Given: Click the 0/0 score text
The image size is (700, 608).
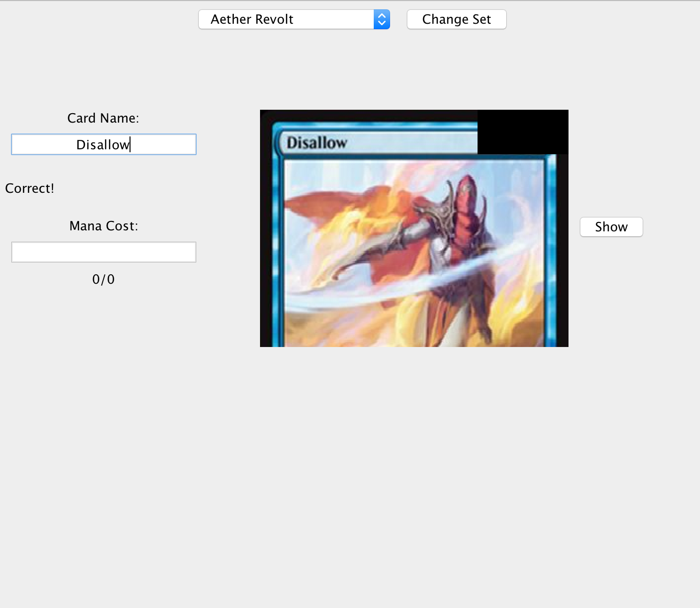Looking at the screenshot, I should [103, 279].
